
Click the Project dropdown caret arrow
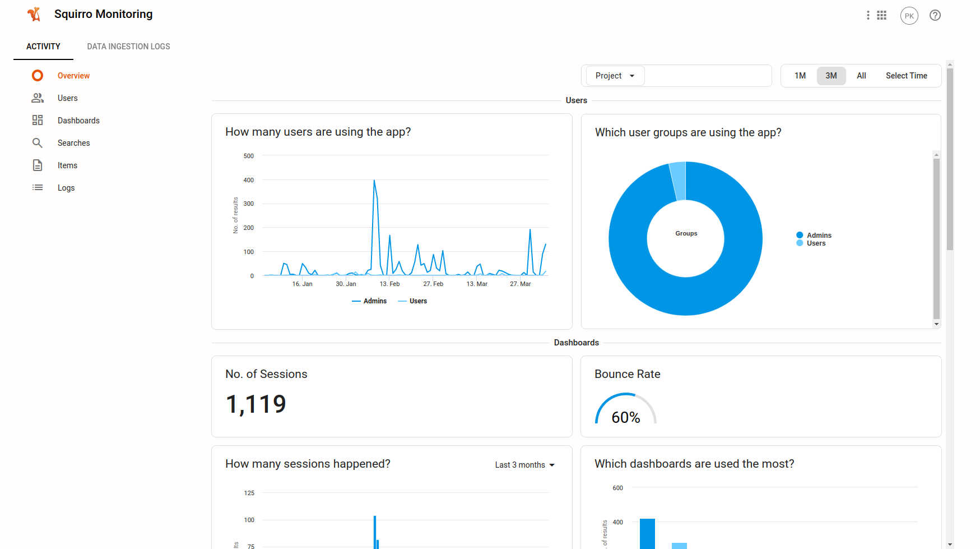pos(632,76)
